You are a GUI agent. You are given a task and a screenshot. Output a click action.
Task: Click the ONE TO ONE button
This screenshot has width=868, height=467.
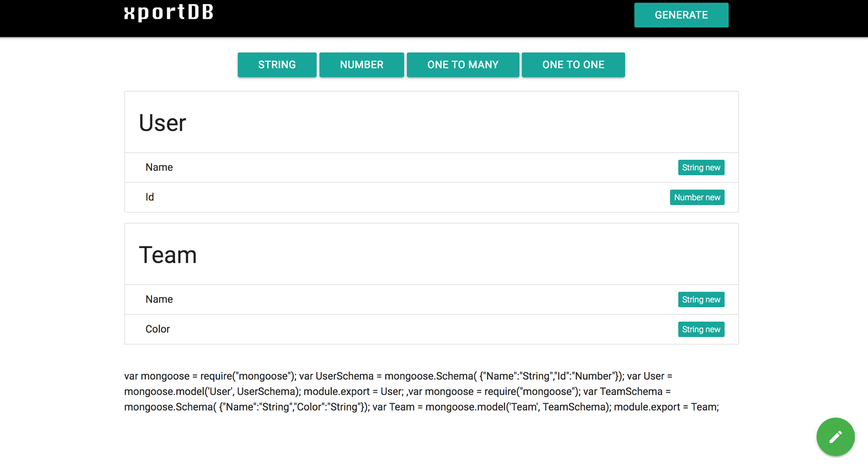(x=573, y=65)
